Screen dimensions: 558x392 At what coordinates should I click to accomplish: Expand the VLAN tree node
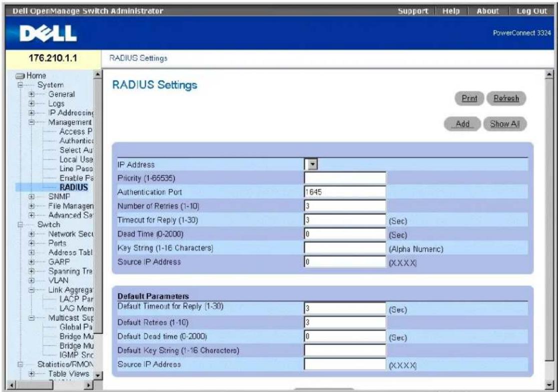click(32, 280)
